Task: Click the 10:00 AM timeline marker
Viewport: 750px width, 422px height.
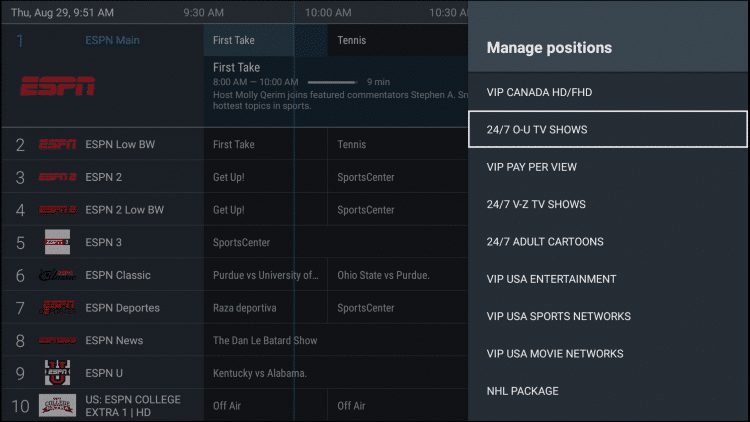Action: pos(329,13)
